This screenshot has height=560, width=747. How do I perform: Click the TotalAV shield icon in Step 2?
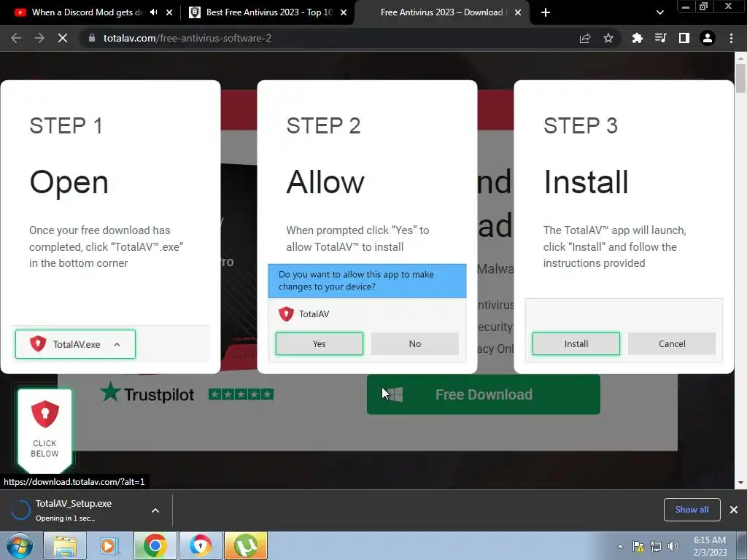[286, 314]
